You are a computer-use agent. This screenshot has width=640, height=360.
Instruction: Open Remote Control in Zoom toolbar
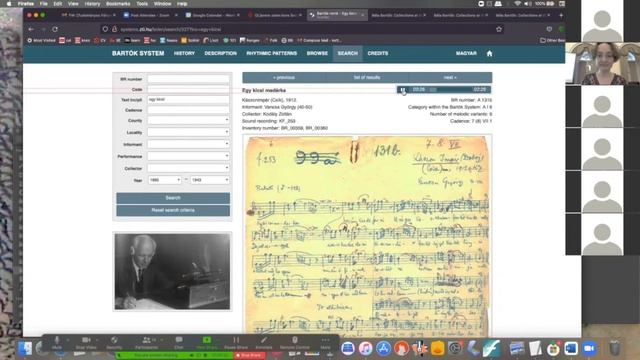(295, 342)
